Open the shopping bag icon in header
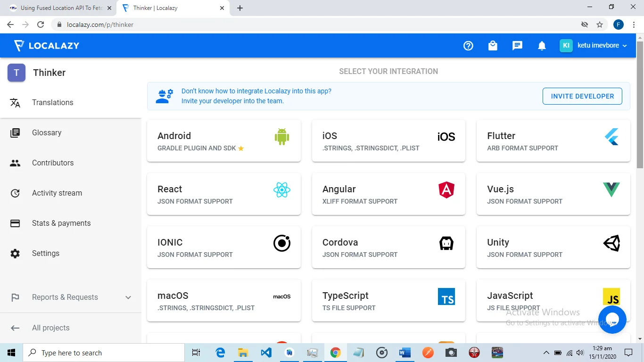644x362 pixels. pyautogui.click(x=493, y=46)
